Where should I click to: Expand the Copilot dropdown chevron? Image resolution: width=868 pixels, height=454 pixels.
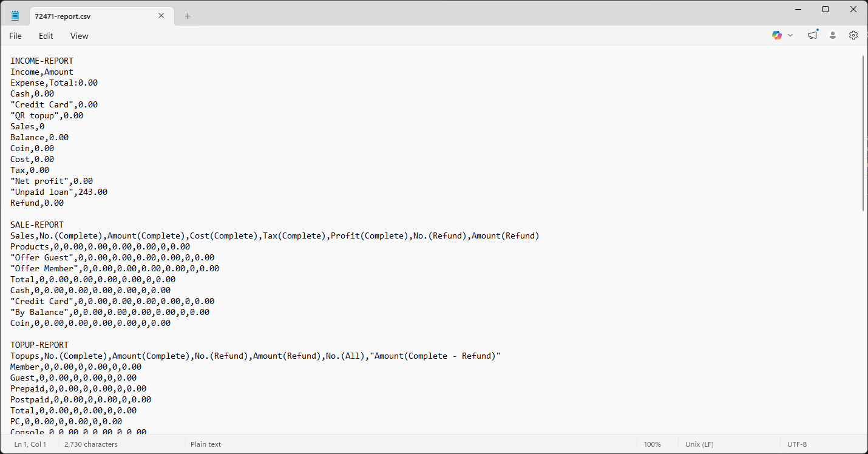click(x=790, y=36)
